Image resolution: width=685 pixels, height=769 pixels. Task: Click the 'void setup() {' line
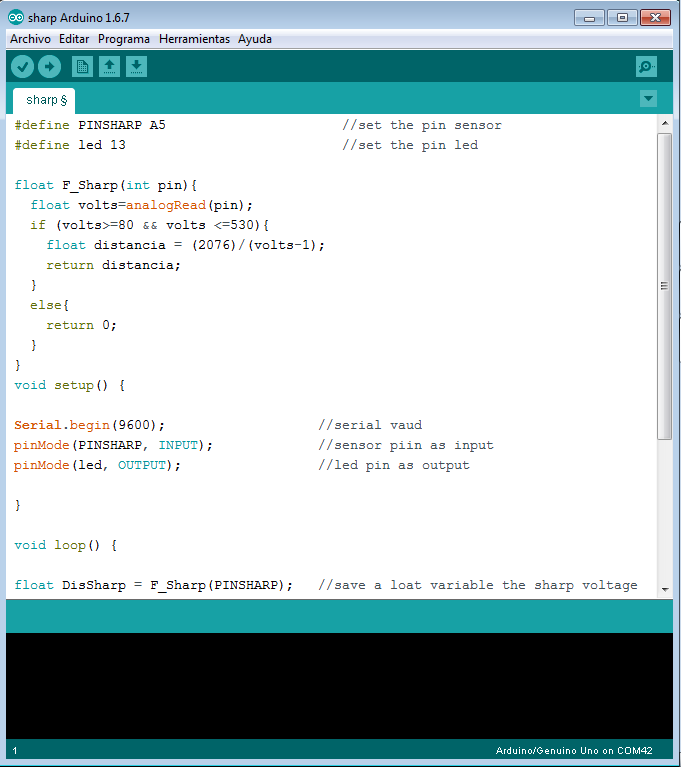tap(70, 385)
